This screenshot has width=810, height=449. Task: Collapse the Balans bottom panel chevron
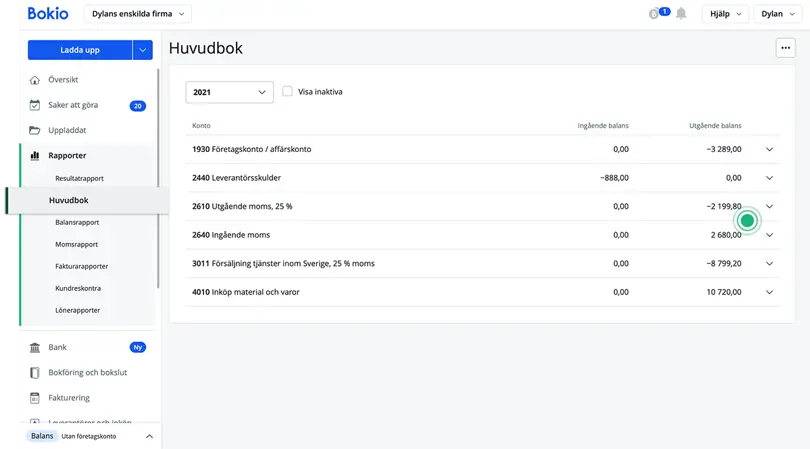tap(149, 437)
